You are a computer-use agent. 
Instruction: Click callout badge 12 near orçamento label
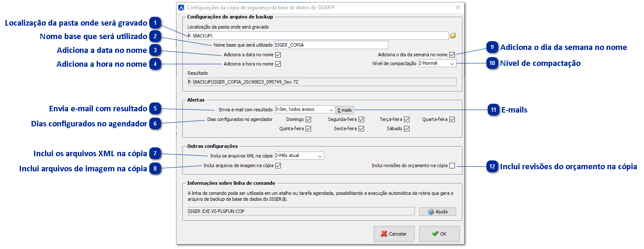493,167
